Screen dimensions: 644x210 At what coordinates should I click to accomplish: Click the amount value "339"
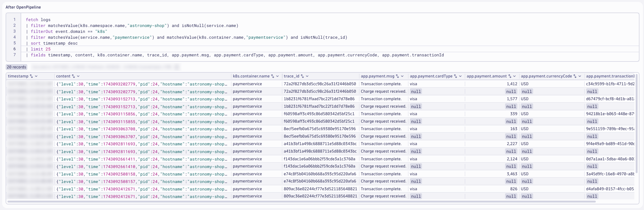click(514, 114)
